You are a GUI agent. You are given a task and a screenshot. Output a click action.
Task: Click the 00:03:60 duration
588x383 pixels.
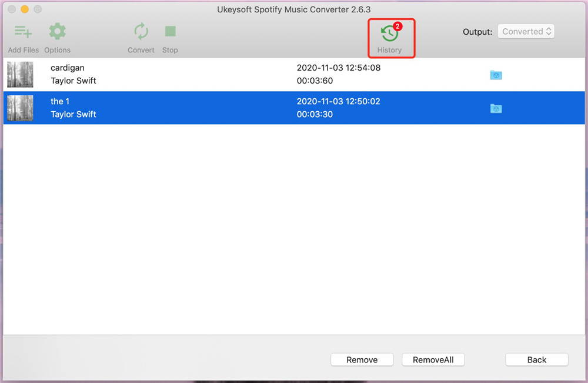315,81
